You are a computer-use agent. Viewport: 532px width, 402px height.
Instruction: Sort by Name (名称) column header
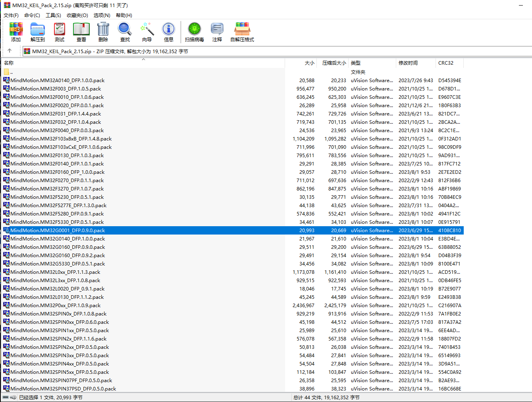pos(9,63)
